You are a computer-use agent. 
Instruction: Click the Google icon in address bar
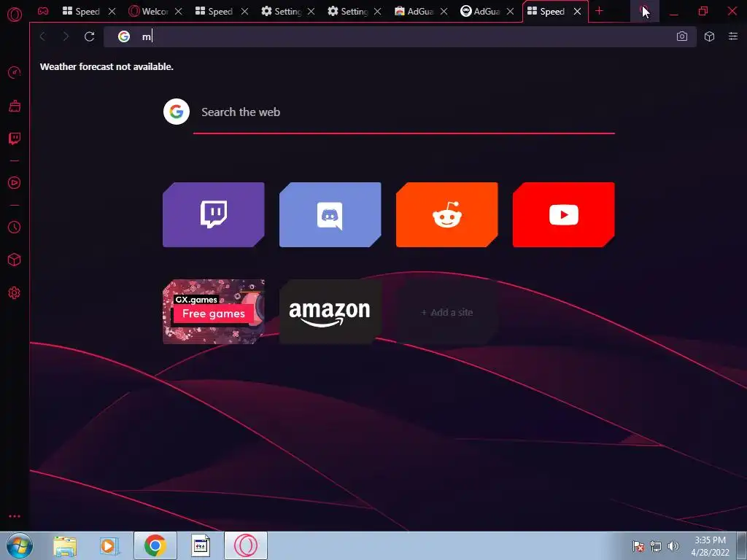pyautogui.click(x=124, y=36)
